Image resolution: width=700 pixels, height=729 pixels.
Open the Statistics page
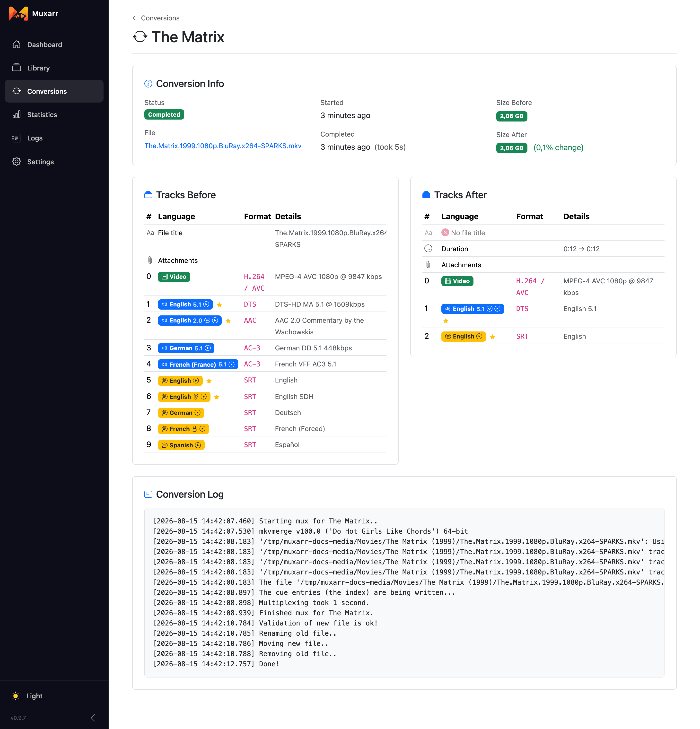tap(54, 114)
